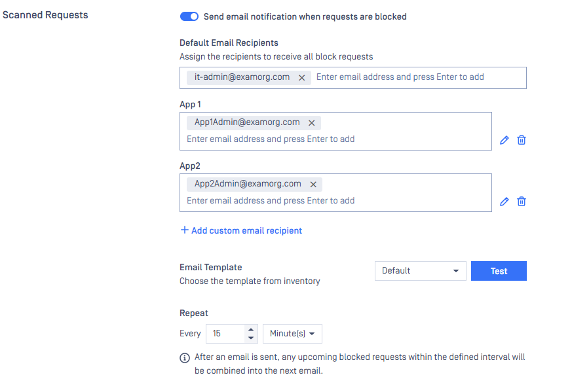Delete the App 1 recipient group
The width and height of the screenshot is (572, 392).
coord(522,140)
